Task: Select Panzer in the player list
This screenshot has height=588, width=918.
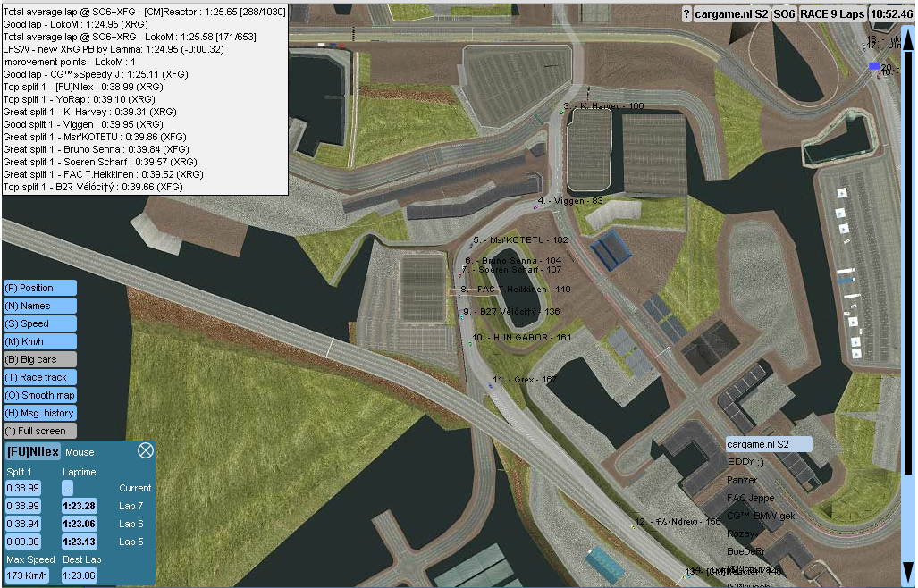Action: tap(742, 480)
